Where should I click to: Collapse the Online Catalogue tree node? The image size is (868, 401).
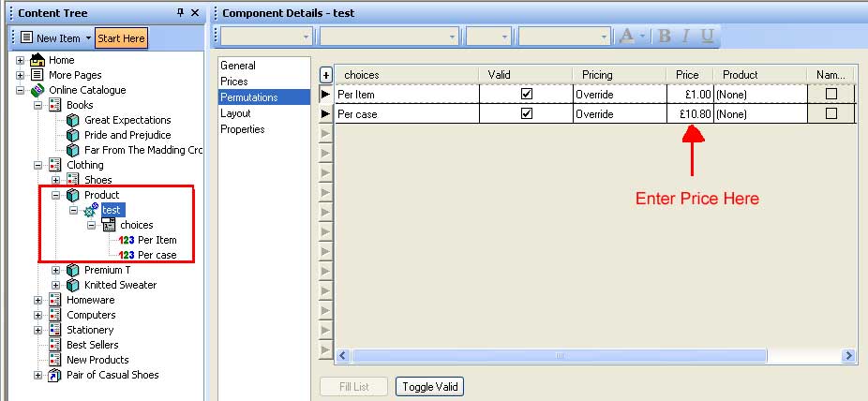click(x=21, y=90)
